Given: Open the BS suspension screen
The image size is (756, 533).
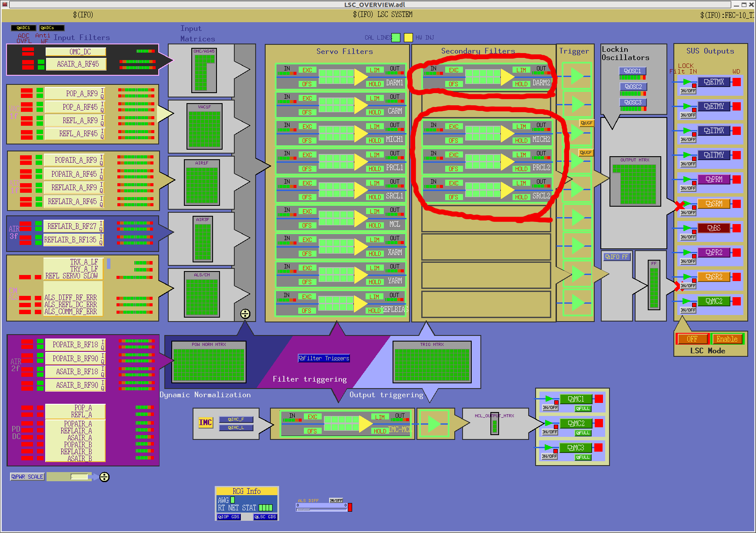Looking at the screenshot, I should (714, 228).
